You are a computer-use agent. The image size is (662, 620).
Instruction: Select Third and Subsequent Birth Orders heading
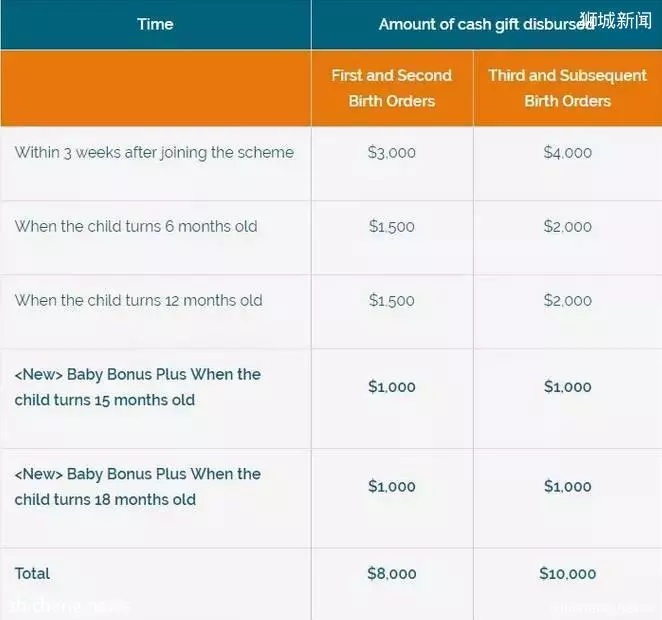point(567,88)
